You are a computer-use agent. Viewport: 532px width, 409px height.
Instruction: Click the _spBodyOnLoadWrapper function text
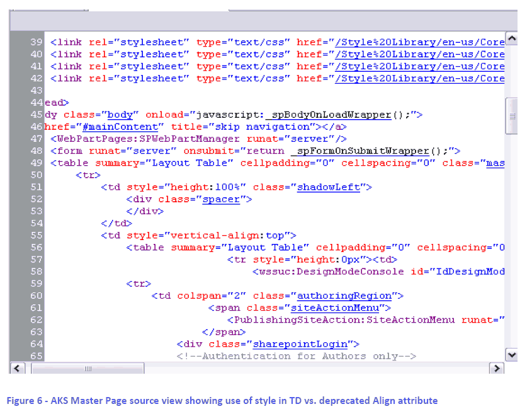coord(328,115)
